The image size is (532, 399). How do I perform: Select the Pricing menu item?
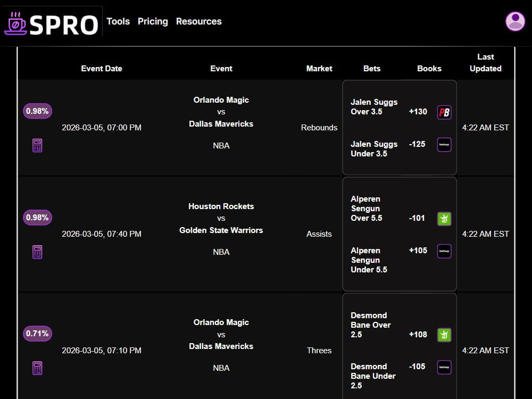153,21
